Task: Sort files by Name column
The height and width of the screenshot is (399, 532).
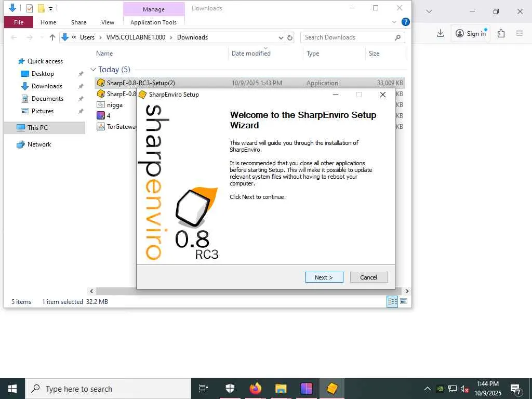Action: [104, 54]
